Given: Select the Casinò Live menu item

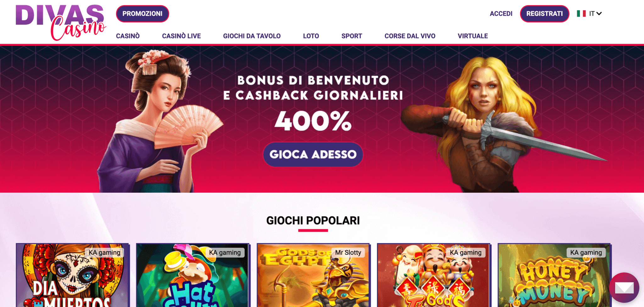Looking at the screenshot, I should 181,36.
